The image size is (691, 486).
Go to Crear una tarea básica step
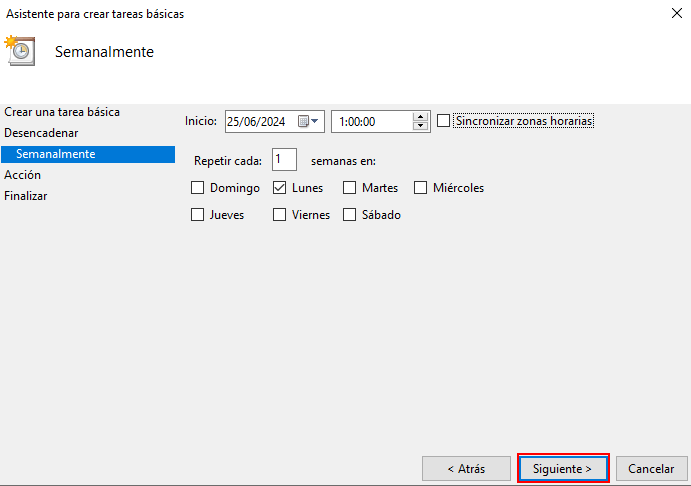click(62, 112)
